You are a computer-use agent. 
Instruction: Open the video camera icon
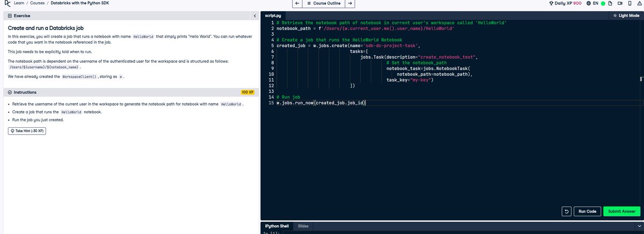[x=621, y=4]
